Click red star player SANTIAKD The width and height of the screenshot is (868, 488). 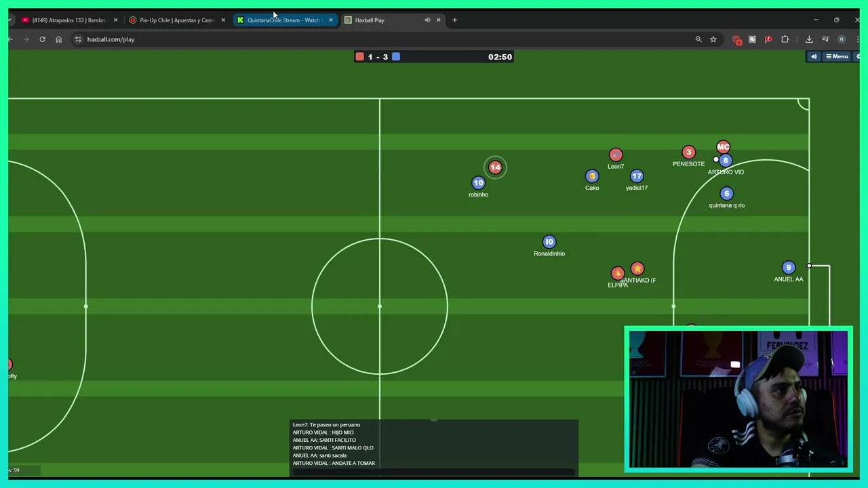637,269
